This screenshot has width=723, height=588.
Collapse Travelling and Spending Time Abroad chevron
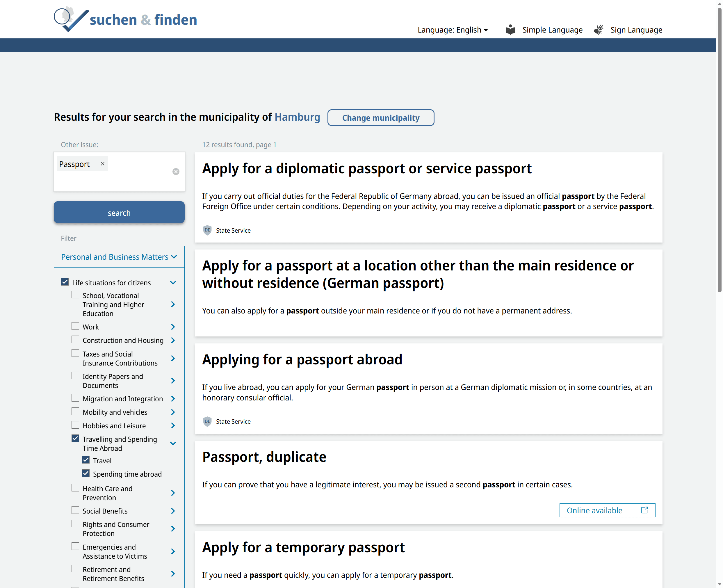click(173, 443)
